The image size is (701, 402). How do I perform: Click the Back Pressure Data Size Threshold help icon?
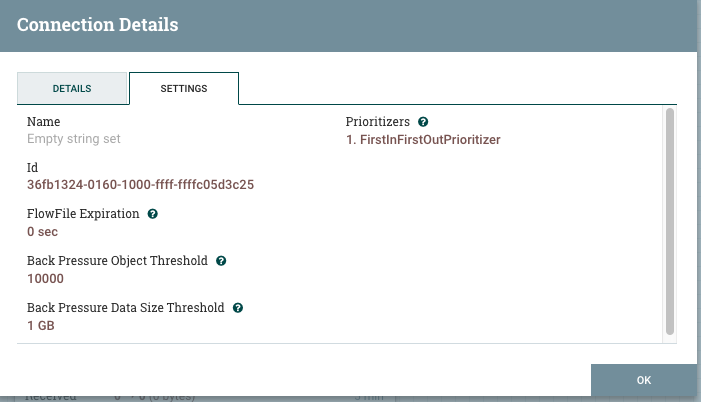[x=238, y=308]
